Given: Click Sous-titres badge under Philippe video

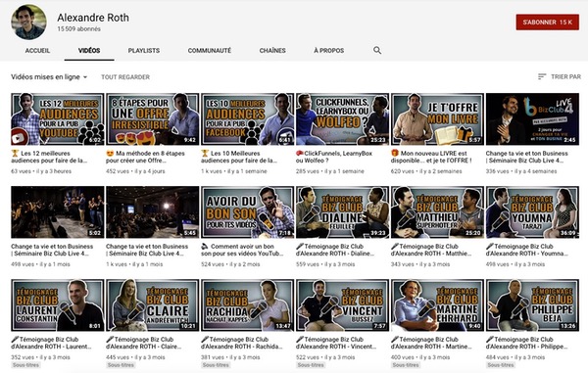Looking at the screenshot, I should click(x=501, y=365).
